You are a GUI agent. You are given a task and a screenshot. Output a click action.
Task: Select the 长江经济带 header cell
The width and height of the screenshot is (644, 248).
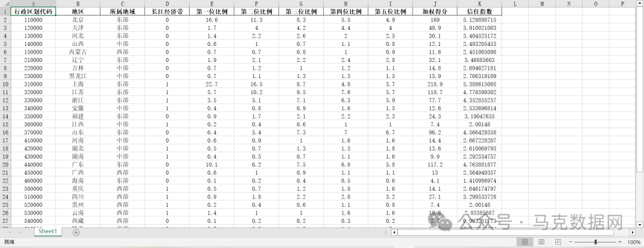pos(167,11)
